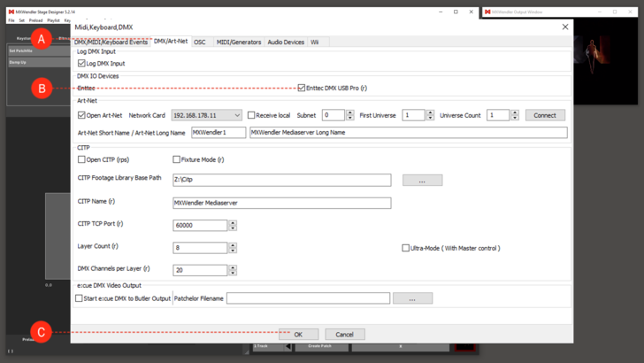This screenshot has width=644, height=363.
Task: Click Bump Up in the main window
Action: tap(39, 63)
